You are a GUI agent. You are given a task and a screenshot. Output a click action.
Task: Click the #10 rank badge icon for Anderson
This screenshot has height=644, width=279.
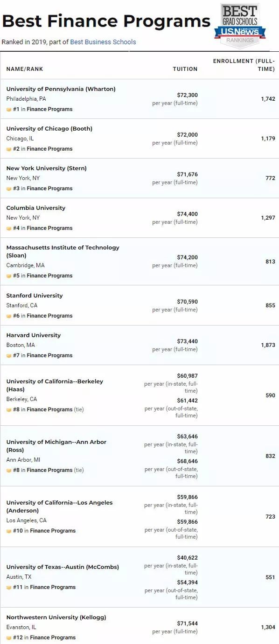coord(9,531)
